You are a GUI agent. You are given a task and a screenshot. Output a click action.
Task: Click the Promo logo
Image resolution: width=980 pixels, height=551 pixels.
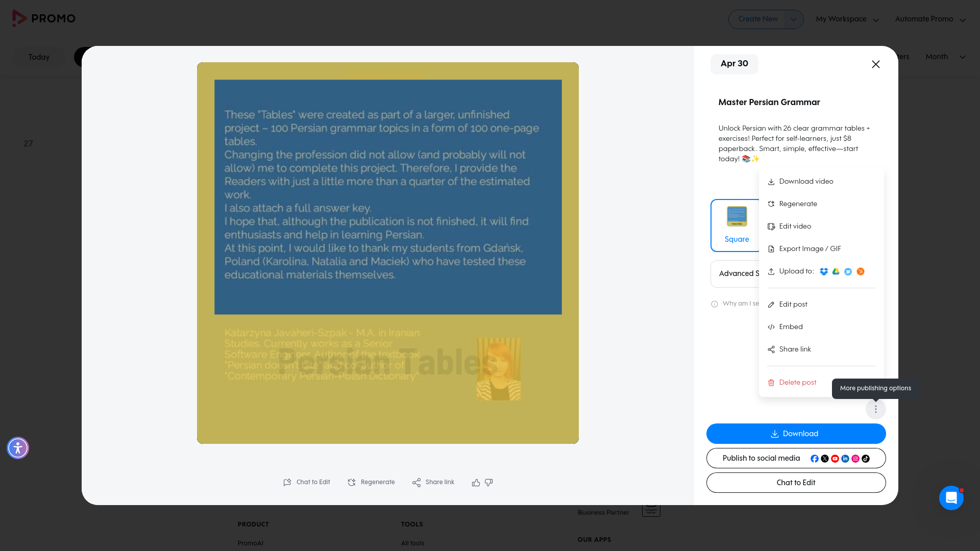point(43,18)
